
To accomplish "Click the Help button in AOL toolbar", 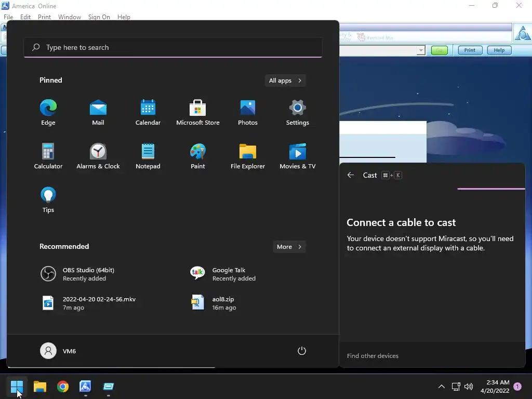I will click(x=499, y=50).
